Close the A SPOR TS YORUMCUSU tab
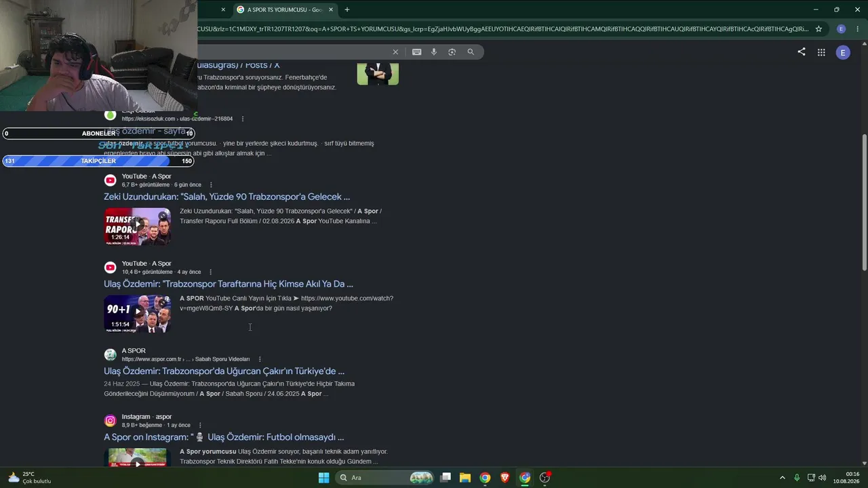Viewport: 868px width, 488px height. tap(331, 9)
